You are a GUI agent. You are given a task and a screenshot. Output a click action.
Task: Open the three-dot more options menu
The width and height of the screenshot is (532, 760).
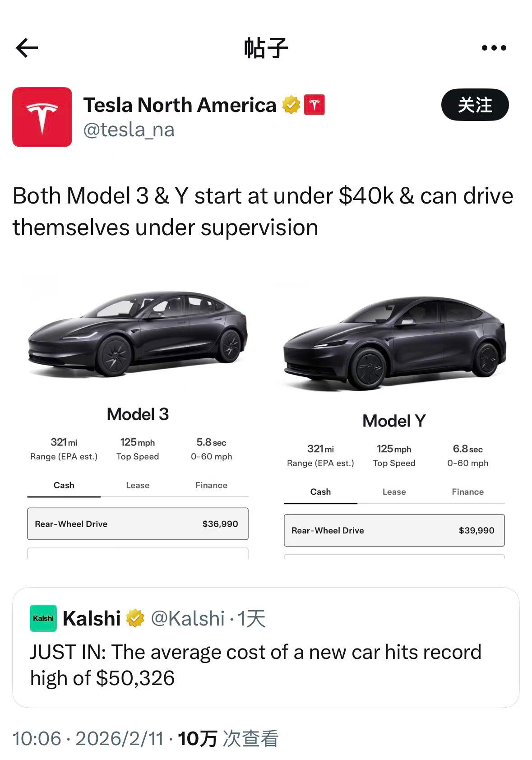pos(494,48)
